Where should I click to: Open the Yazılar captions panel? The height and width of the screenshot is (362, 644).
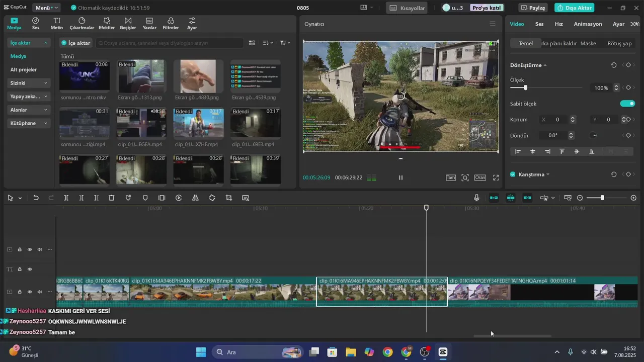149,24
